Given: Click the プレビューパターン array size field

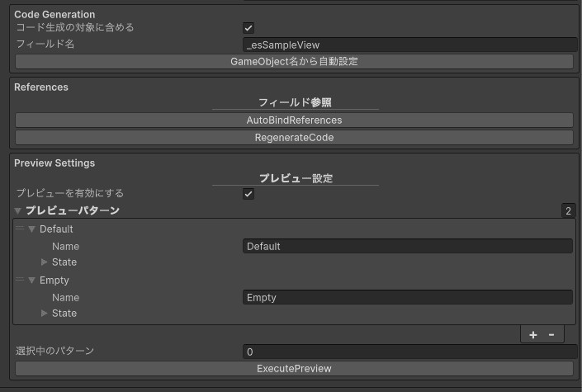Looking at the screenshot, I should pos(568,211).
